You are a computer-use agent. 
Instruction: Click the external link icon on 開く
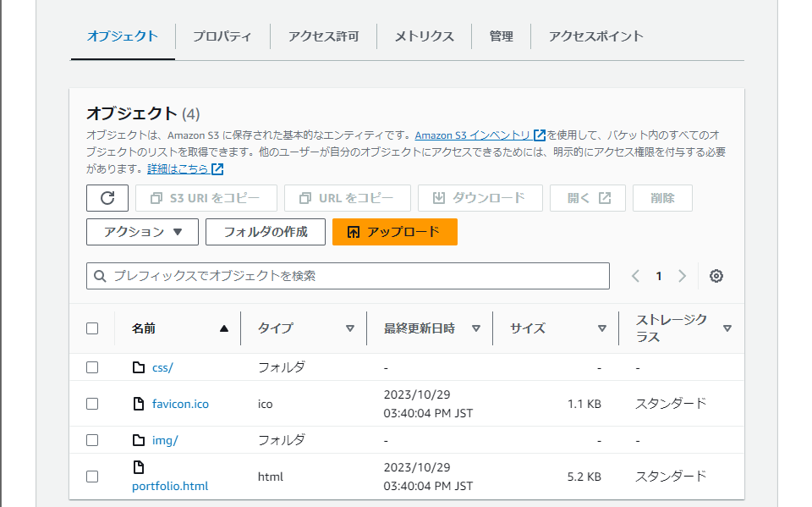604,197
